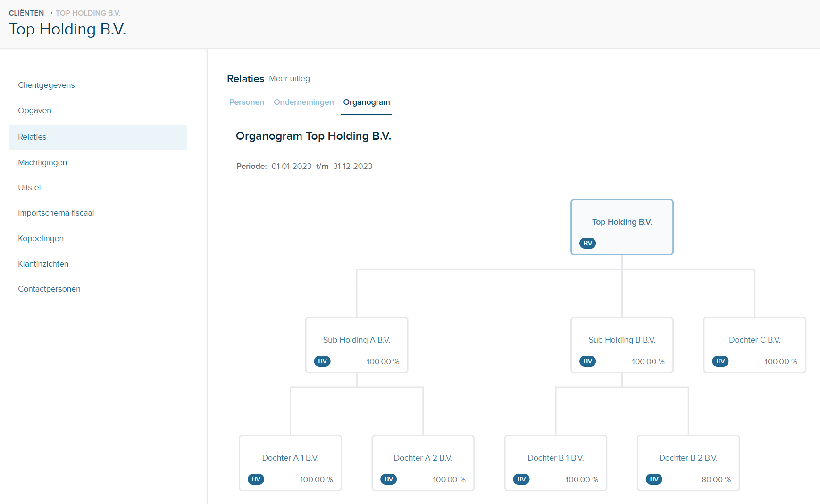Viewport: 820px width, 504px height.
Task: Open the Ondernemingen tab
Action: (x=303, y=102)
